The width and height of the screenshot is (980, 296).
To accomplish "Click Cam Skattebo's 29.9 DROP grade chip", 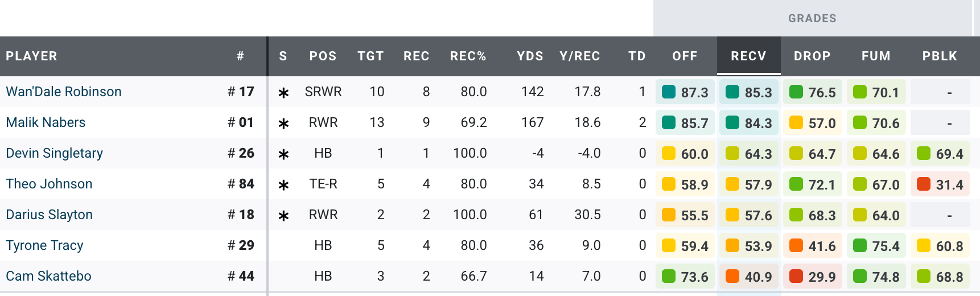I will pos(813,277).
